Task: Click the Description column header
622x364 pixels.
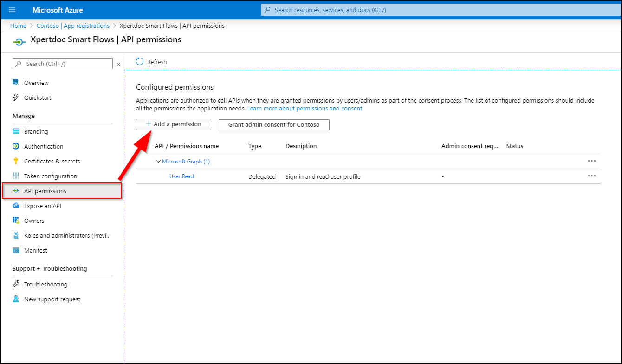Action: tap(301, 146)
